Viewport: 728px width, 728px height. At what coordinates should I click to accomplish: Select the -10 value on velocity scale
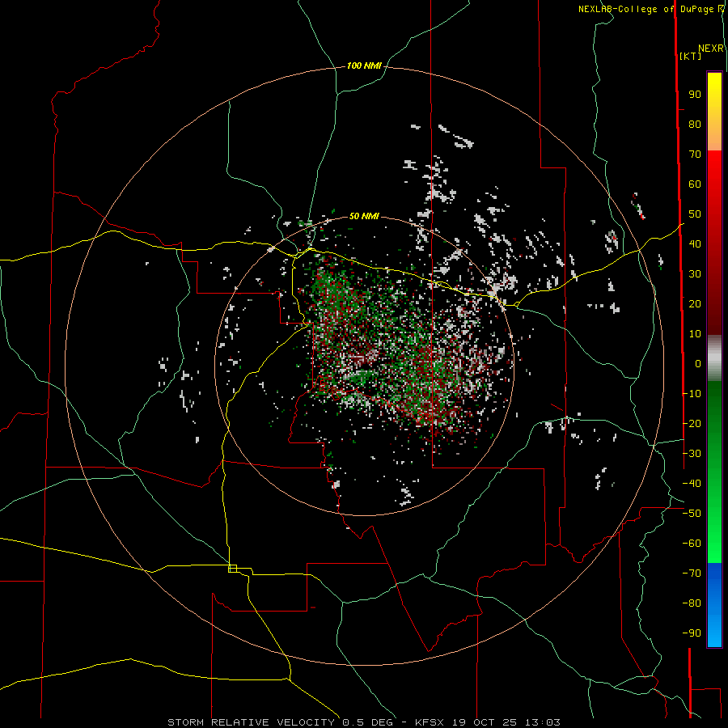(692, 394)
